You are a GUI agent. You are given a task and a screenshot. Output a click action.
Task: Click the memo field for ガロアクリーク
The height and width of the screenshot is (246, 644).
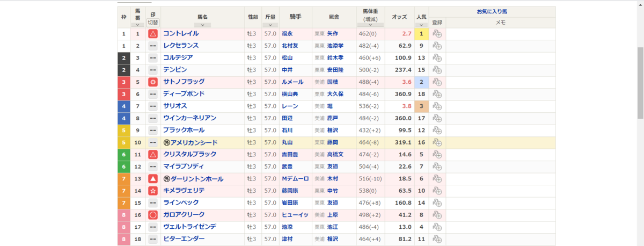click(x=500, y=215)
